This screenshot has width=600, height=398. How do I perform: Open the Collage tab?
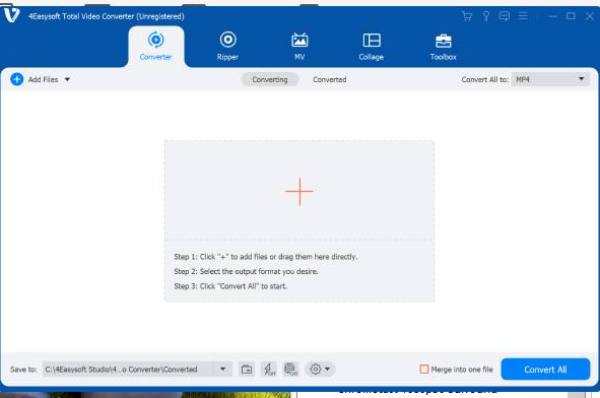(371, 46)
